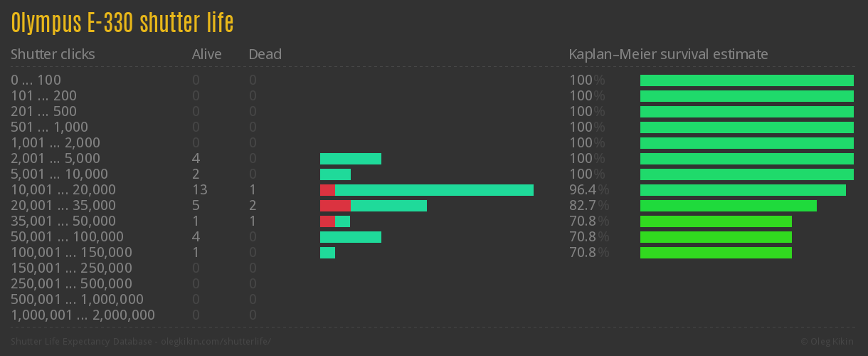Click the dead count 2

(253, 206)
